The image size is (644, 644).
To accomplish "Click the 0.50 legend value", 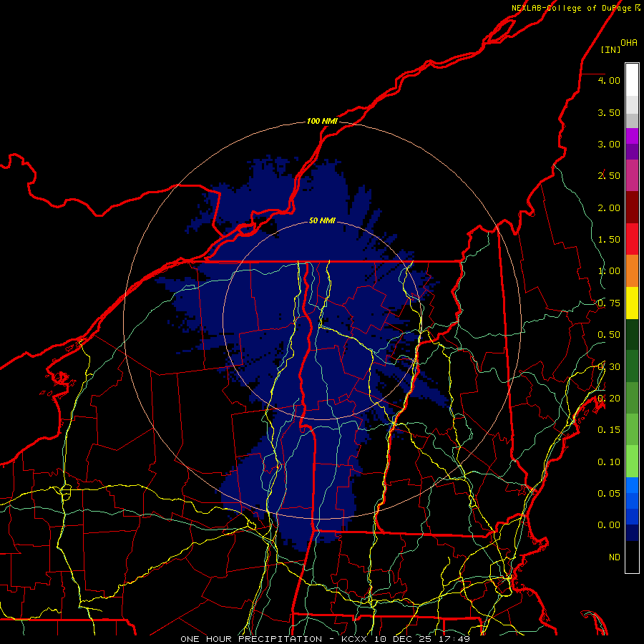I will [609, 335].
